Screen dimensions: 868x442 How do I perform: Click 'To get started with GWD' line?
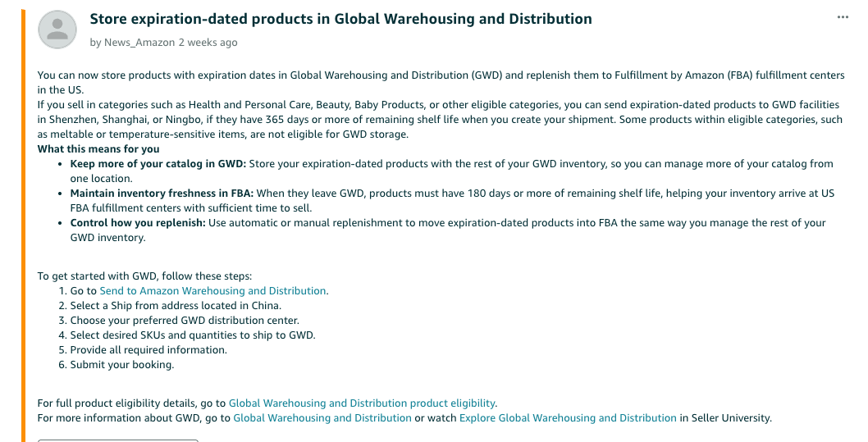pyautogui.click(x=144, y=276)
